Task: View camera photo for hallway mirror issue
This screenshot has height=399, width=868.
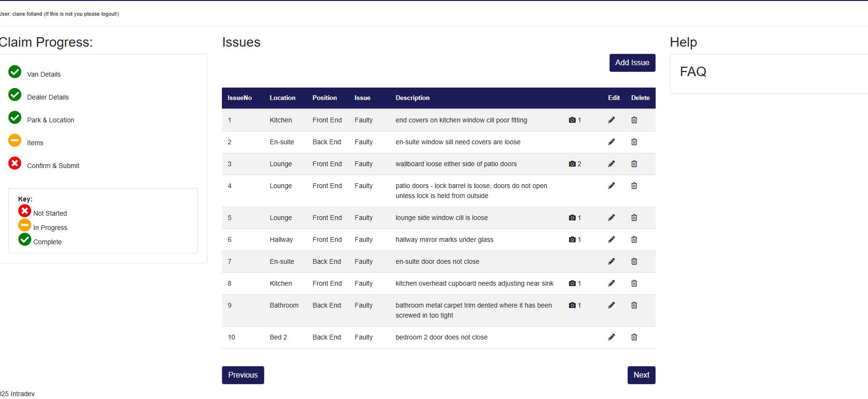Action: pyautogui.click(x=575, y=239)
